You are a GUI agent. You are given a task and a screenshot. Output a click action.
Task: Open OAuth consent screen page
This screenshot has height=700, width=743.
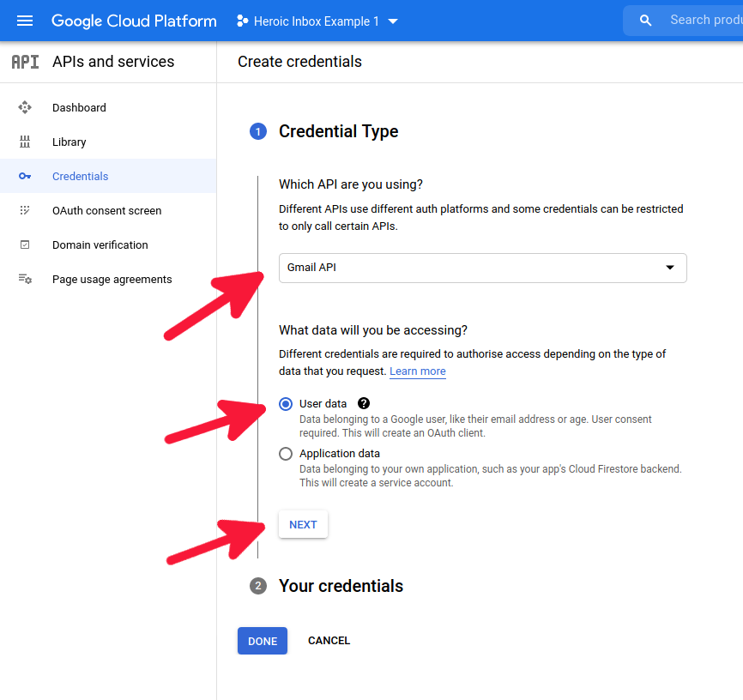108,210
